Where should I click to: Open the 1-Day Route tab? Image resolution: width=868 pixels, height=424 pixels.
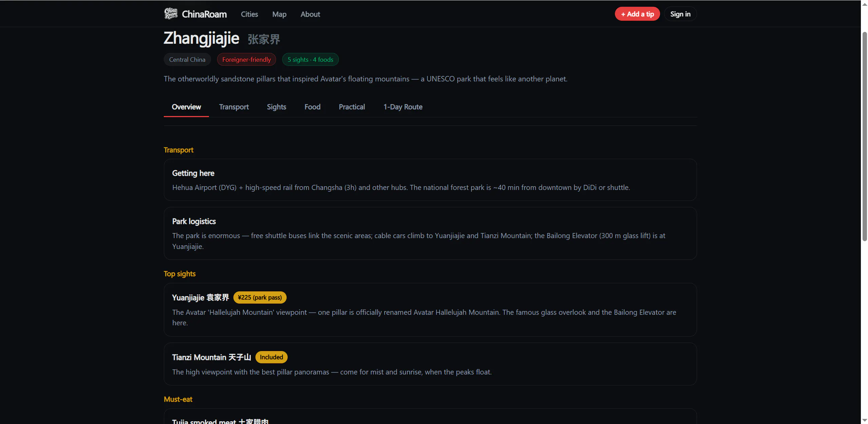pyautogui.click(x=403, y=107)
